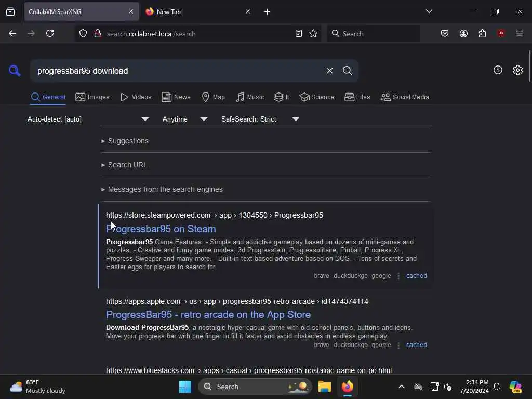
Task: Open File Explorer from taskbar
Action: [324, 387]
